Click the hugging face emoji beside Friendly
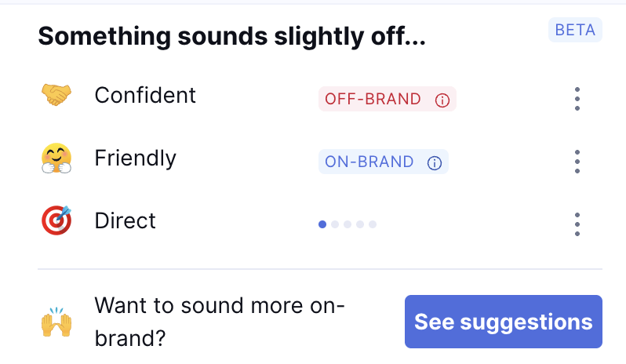This screenshot has height=364, width=626. (56, 158)
